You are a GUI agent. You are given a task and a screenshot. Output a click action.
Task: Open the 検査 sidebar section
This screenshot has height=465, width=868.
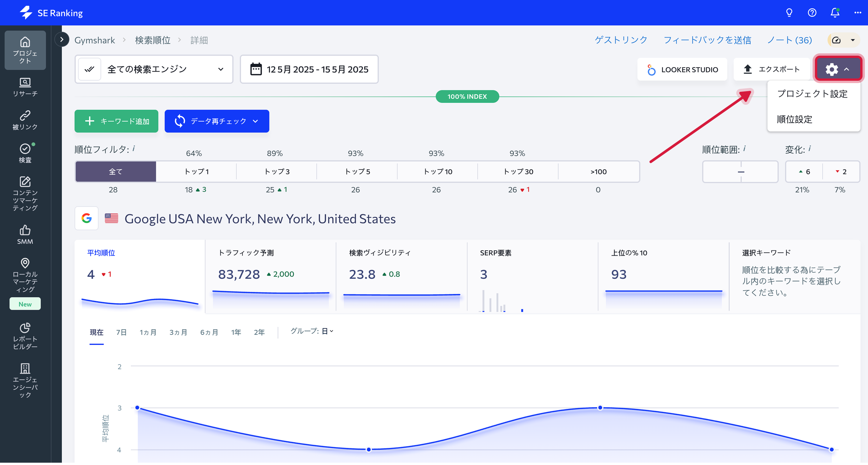[25, 153]
